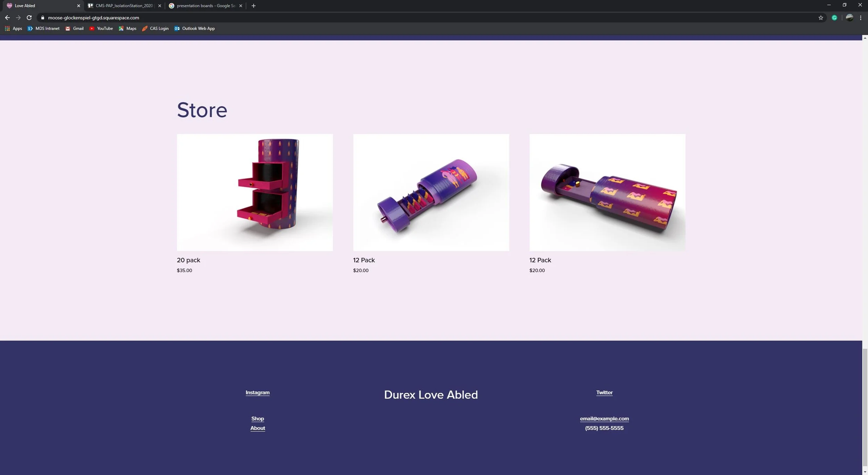Open the Outlook Web App bookmark
The width and height of the screenshot is (868, 475).
pyautogui.click(x=194, y=28)
